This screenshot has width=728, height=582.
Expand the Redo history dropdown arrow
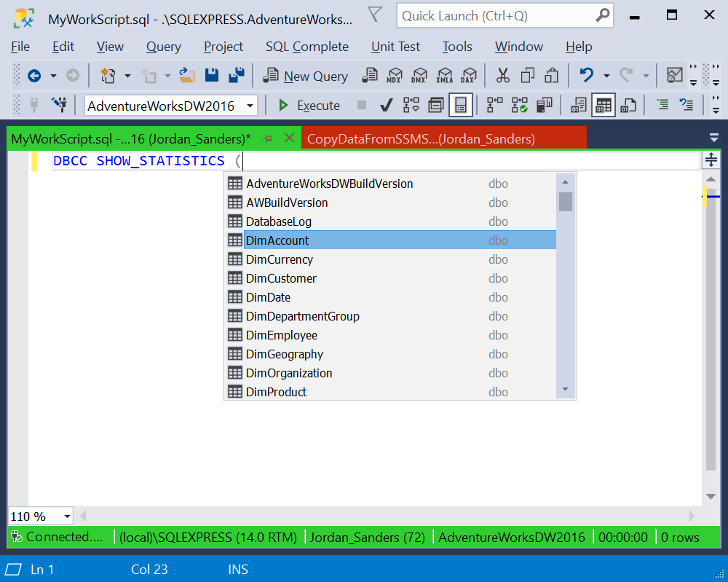pos(646,76)
